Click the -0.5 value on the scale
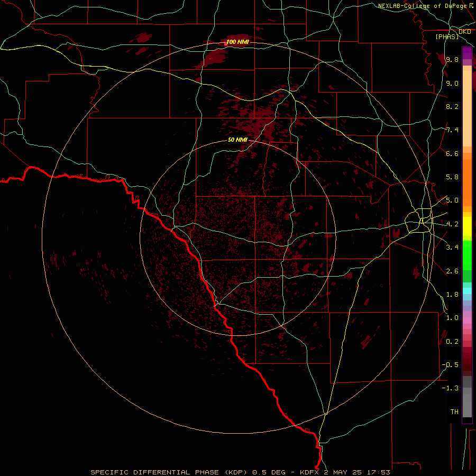476x476 pixels. click(x=450, y=364)
